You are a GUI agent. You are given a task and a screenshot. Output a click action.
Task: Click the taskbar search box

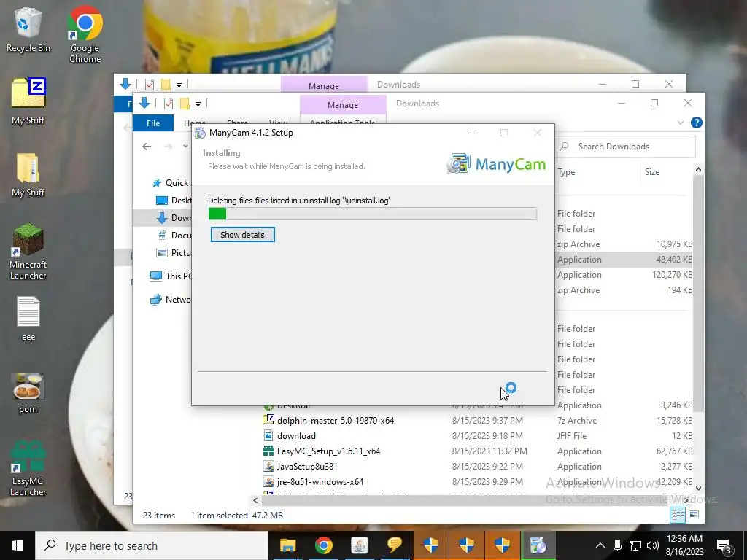click(152, 545)
